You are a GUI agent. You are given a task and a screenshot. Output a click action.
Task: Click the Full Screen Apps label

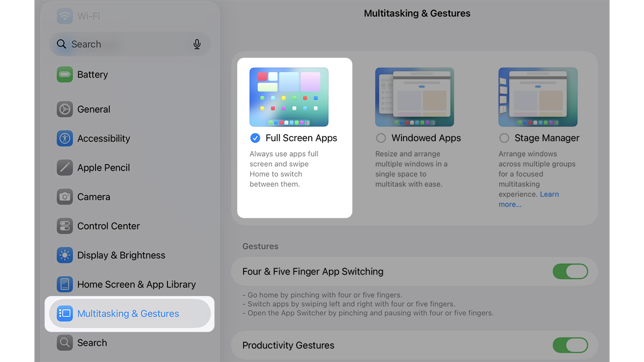click(x=302, y=138)
